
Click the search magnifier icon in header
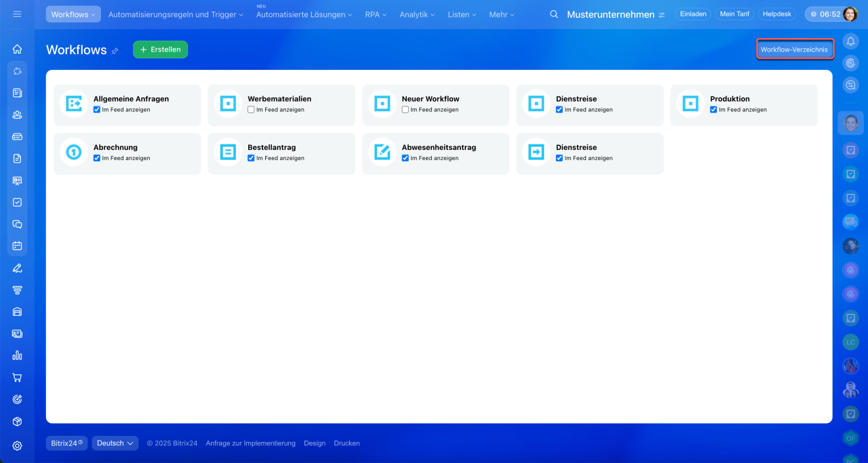coord(554,14)
